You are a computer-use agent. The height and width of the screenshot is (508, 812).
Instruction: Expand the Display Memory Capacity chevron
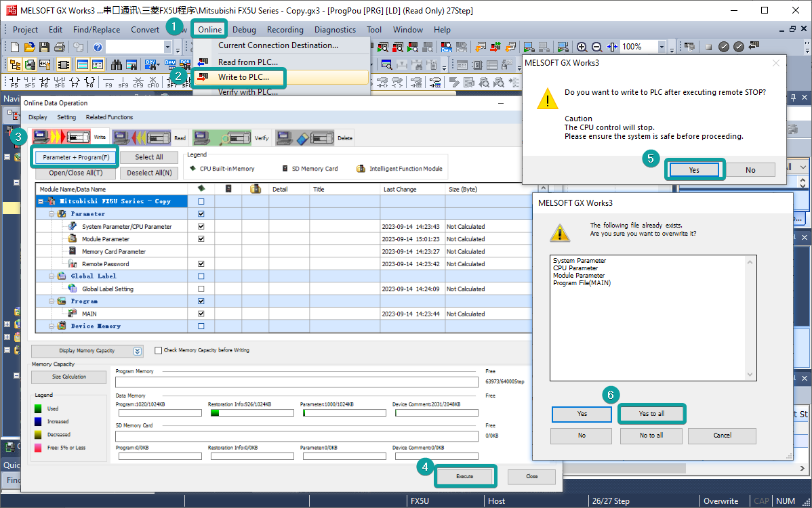[138, 351]
